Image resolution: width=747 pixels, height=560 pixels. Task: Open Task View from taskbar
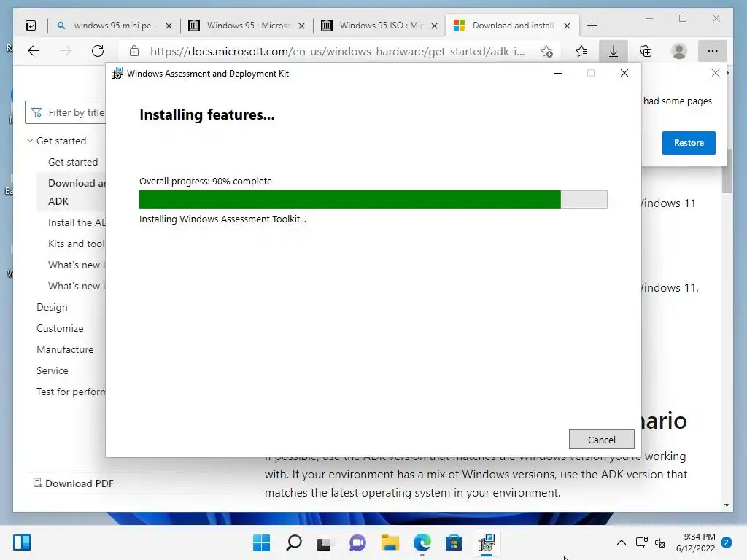coord(325,542)
